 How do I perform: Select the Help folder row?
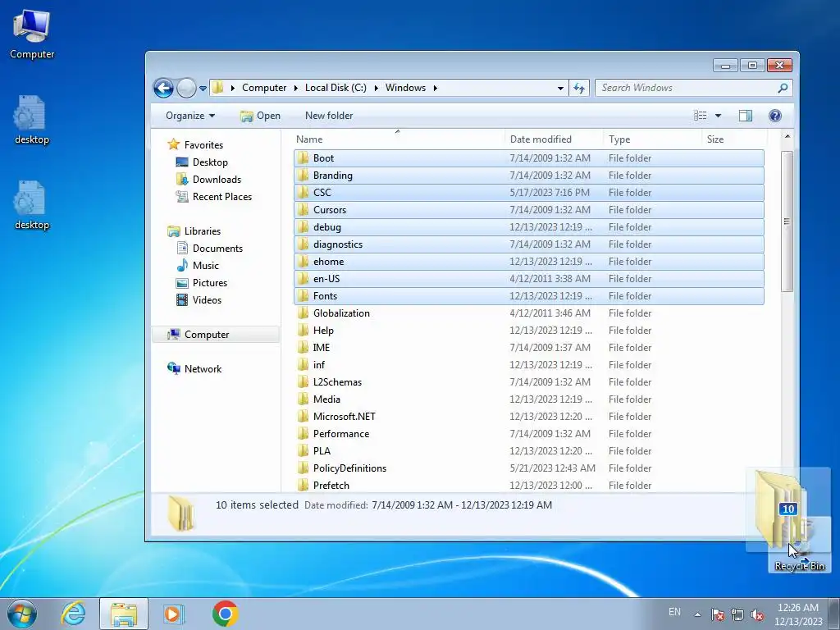pos(529,331)
